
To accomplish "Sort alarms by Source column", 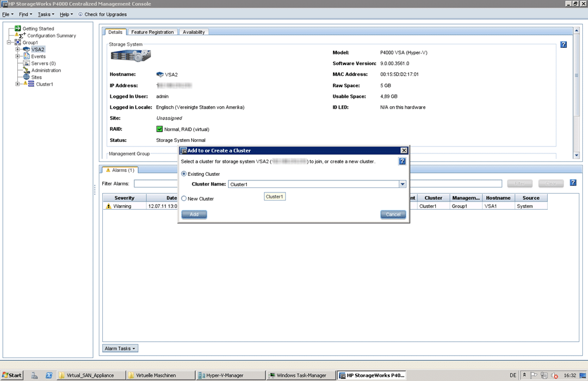I will click(x=531, y=198).
